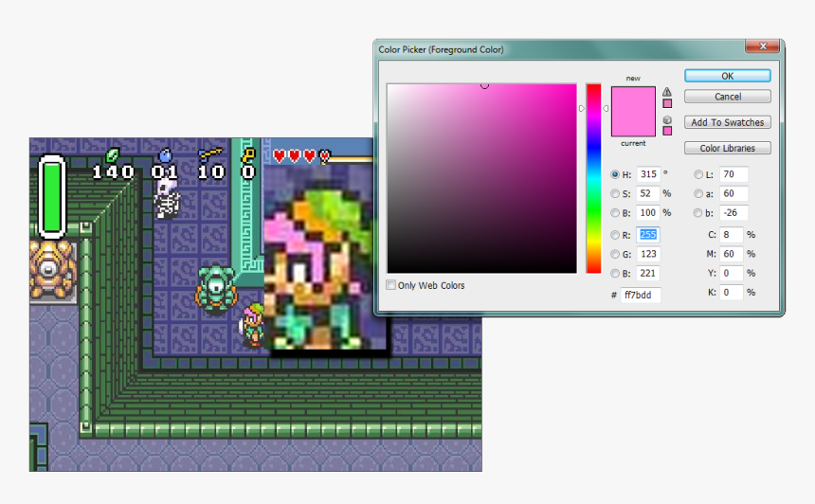Click inside the saturation-brightness color field
The width and height of the screenshot is (815, 504).
coord(481,178)
